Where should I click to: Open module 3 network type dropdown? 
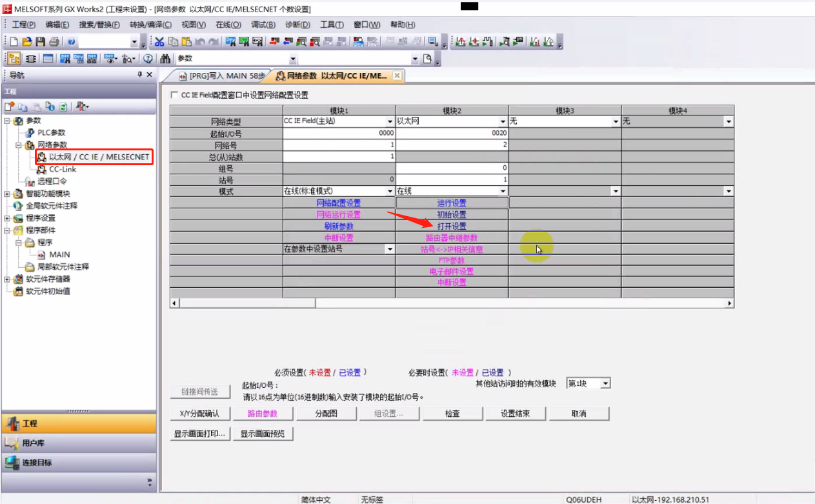tap(616, 121)
